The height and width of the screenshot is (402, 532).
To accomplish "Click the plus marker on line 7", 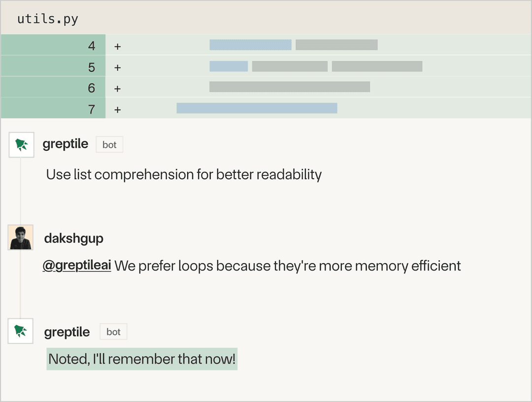I will click(117, 110).
